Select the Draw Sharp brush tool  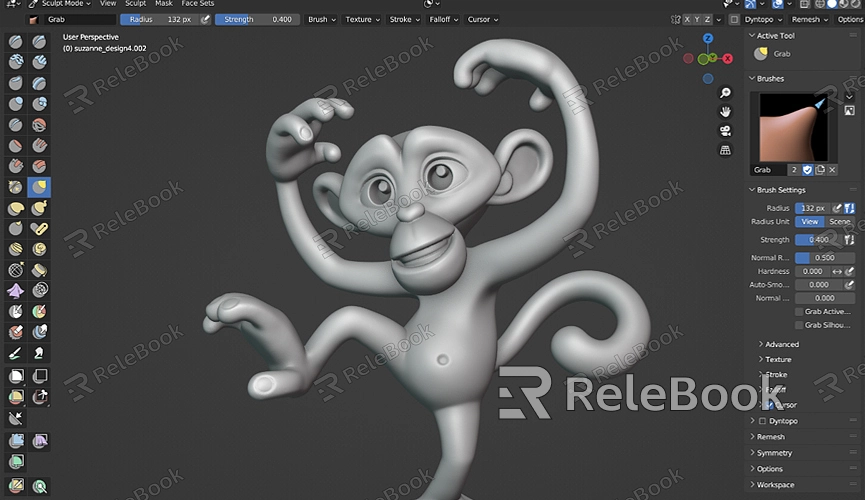pyautogui.click(x=39, y=41)
